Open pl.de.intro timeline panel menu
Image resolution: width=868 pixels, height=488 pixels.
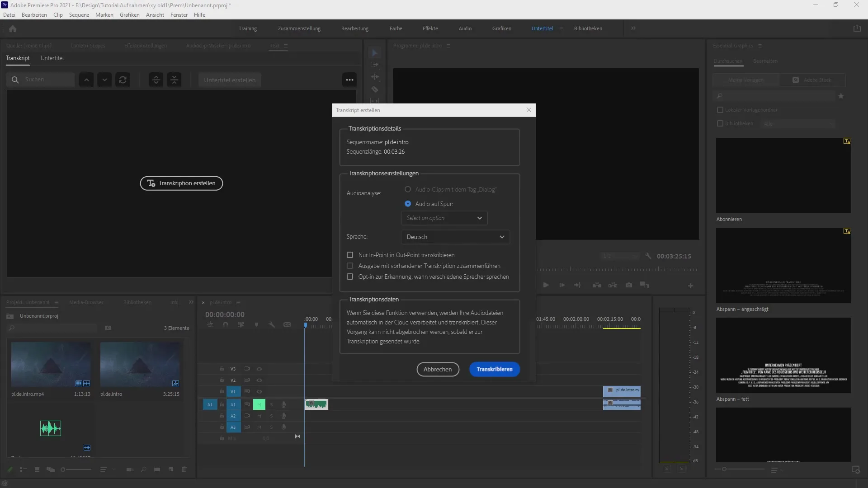pyautogui.click(x=238, y=302)
